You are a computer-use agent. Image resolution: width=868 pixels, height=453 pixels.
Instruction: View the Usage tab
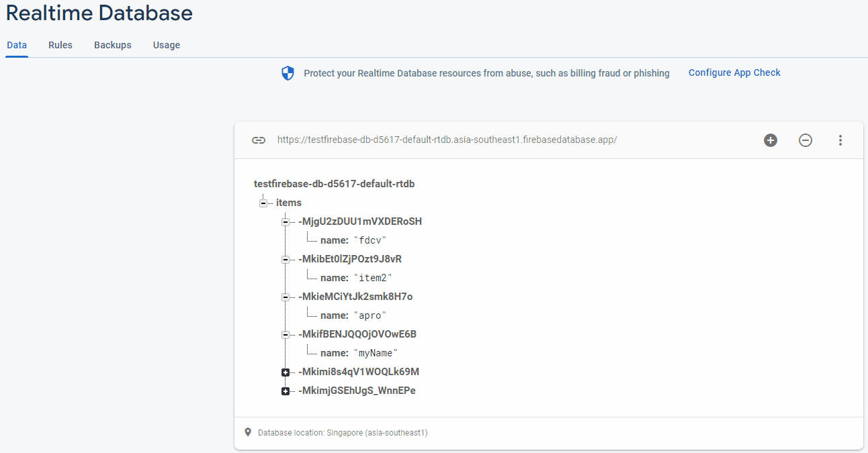(167, 45)
